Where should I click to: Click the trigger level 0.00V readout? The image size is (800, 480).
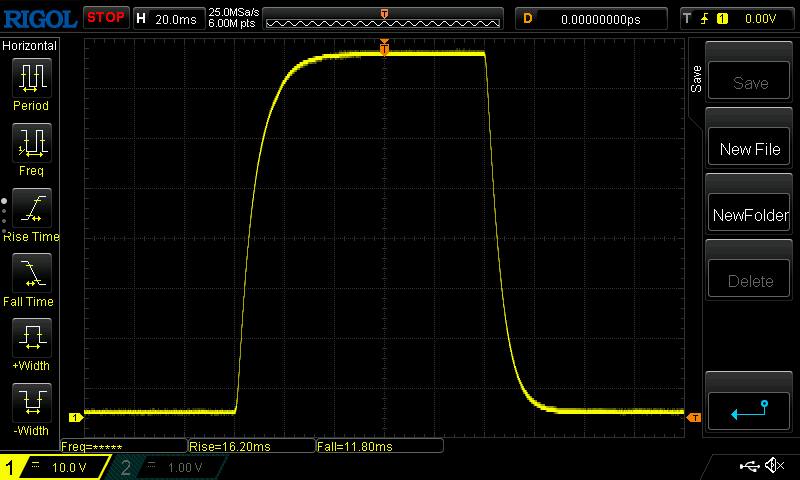point(760,19)
